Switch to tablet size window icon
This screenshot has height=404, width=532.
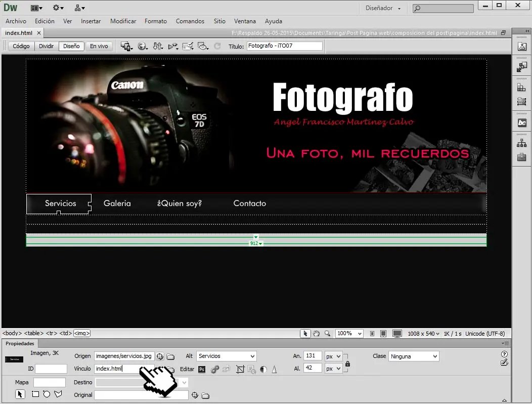(383, 334)
